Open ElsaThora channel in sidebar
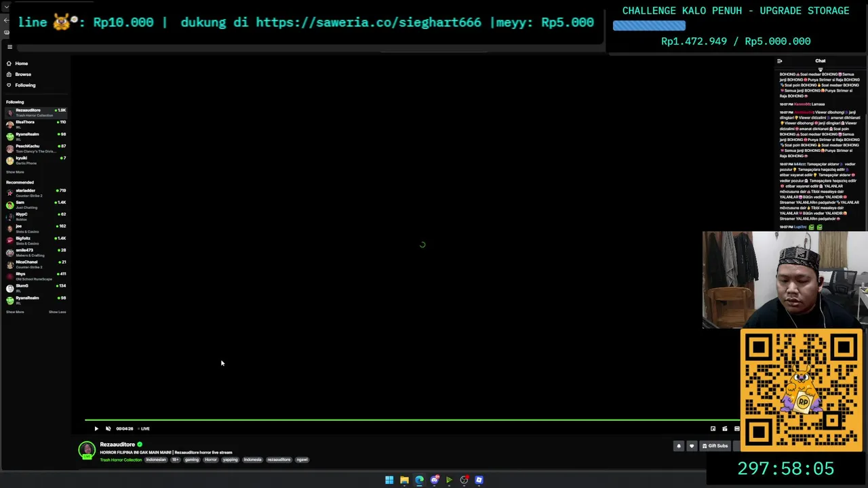Image resolution: width=868 pixels, height=488 pixels. click(36, 124)
